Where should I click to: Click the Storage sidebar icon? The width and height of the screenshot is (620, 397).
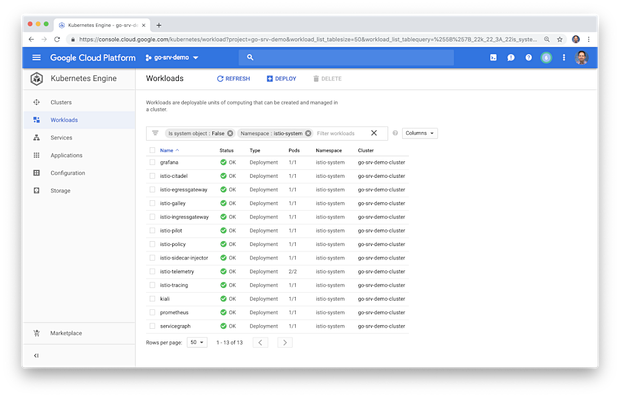click(x=36, y=191)
